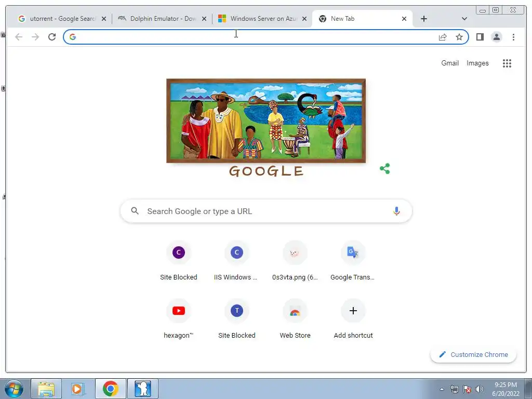
Task: Select the Chrome taskbar icon
Action: pos(110,389)
